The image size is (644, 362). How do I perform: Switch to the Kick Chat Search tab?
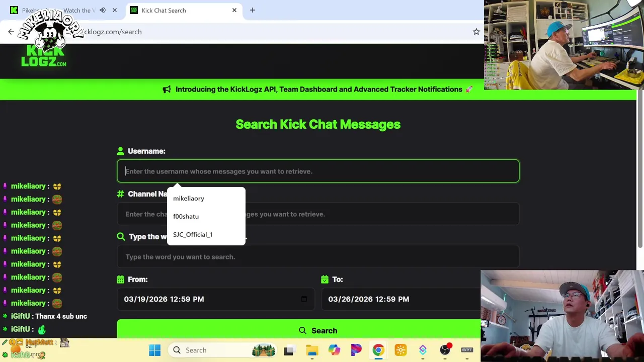click(x=183, y=10)
